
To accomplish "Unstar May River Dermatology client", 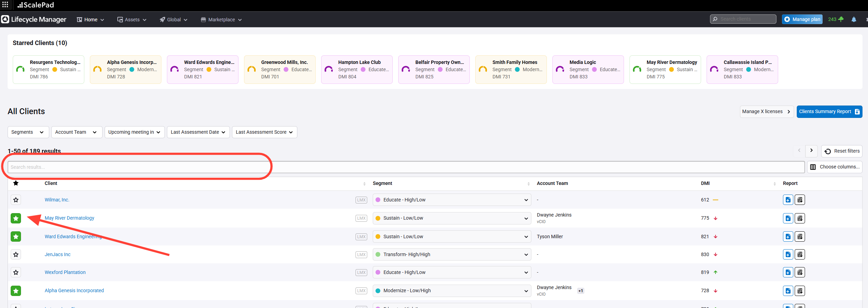I will [x=16, y=218].
